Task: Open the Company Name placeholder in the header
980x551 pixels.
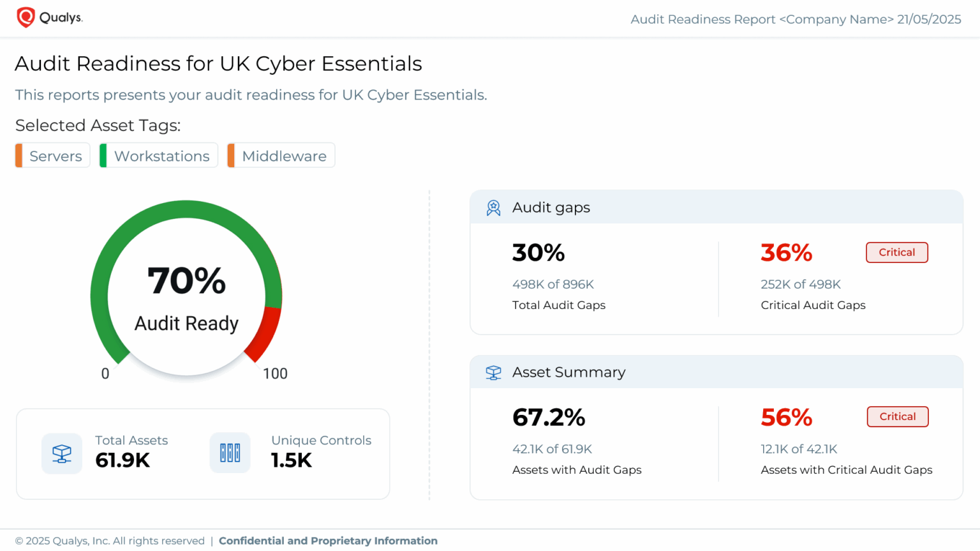Action: click(x=836, y=19)
